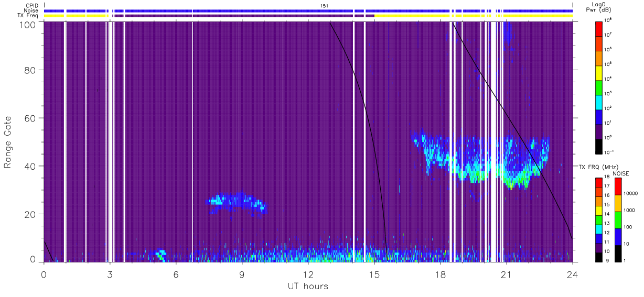Click the blue segment of the NOISE colorbar
The image size is (644, 297).
[x=618, y=236]
